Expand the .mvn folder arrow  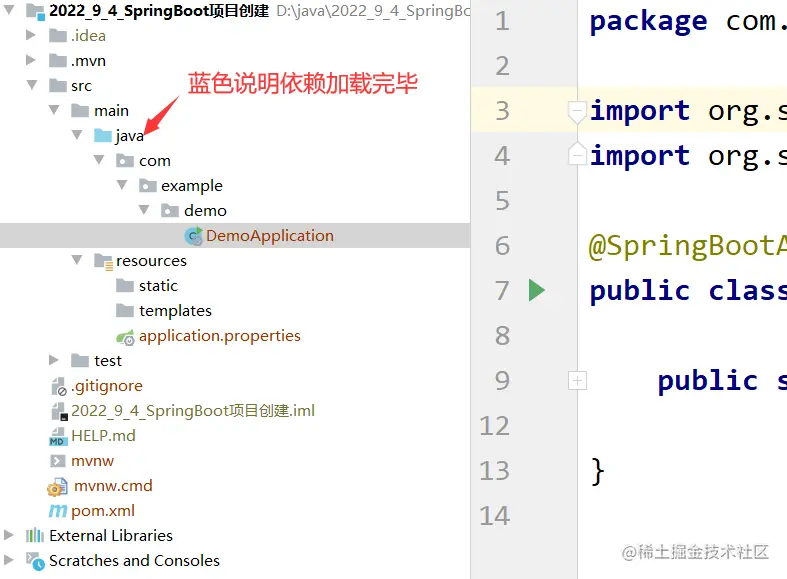tap(31, 60)
